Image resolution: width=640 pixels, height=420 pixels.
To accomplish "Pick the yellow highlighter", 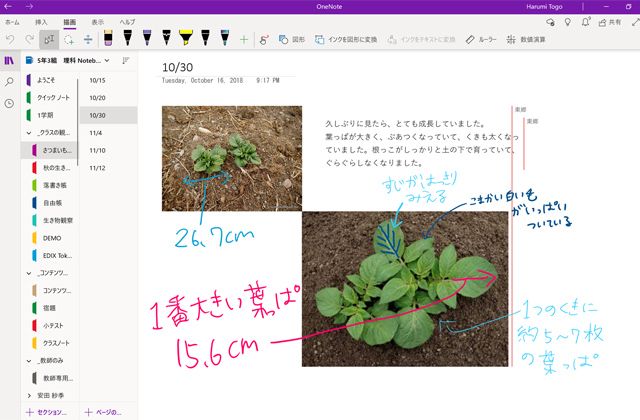I will [186, 38].
